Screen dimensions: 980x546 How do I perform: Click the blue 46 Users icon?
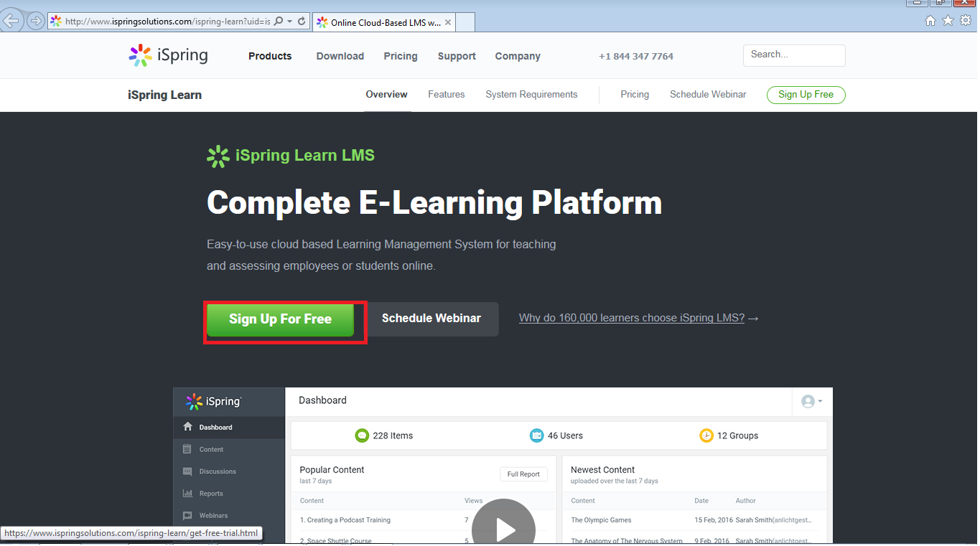tap(536, 436)
